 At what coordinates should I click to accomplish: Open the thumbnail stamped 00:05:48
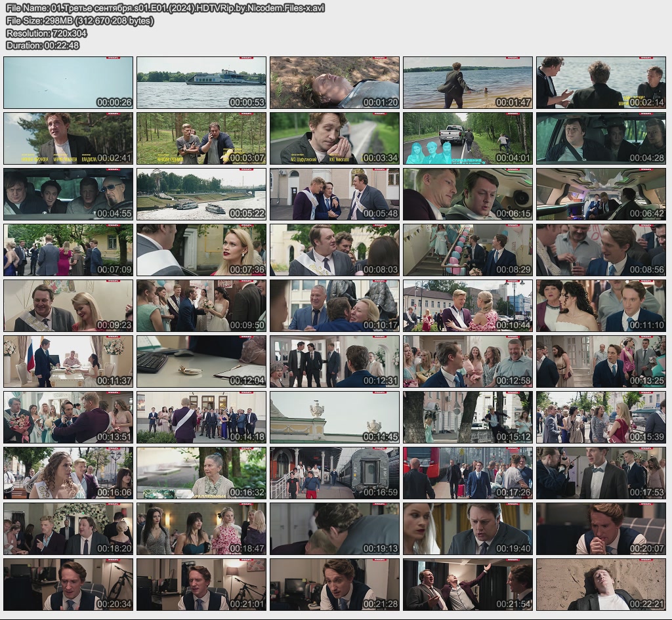tap(335, 194)
